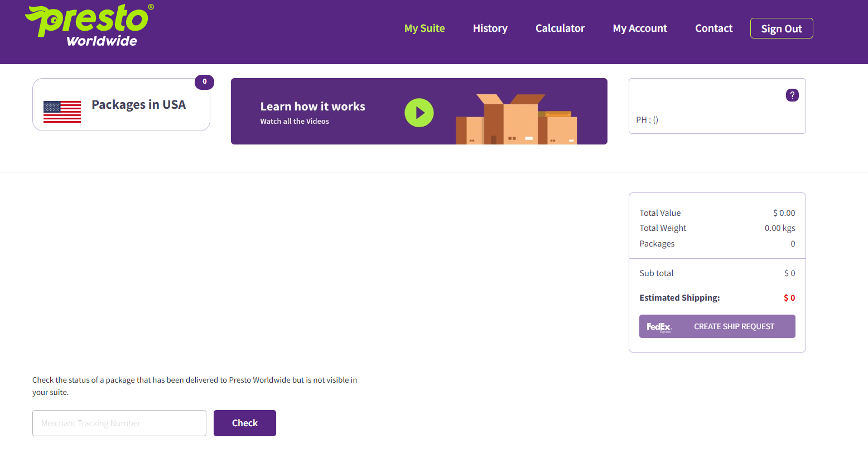Click the cardboard boxes illustration
Viewport: 868px width, 463px height.
click(x=517, y=119)
